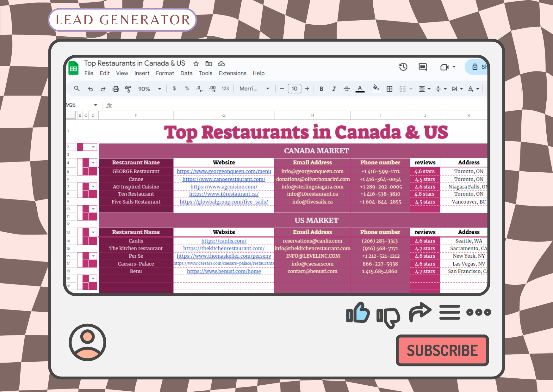553x392 pixels.
Task: Select column J header
Action: click(425, 115)
